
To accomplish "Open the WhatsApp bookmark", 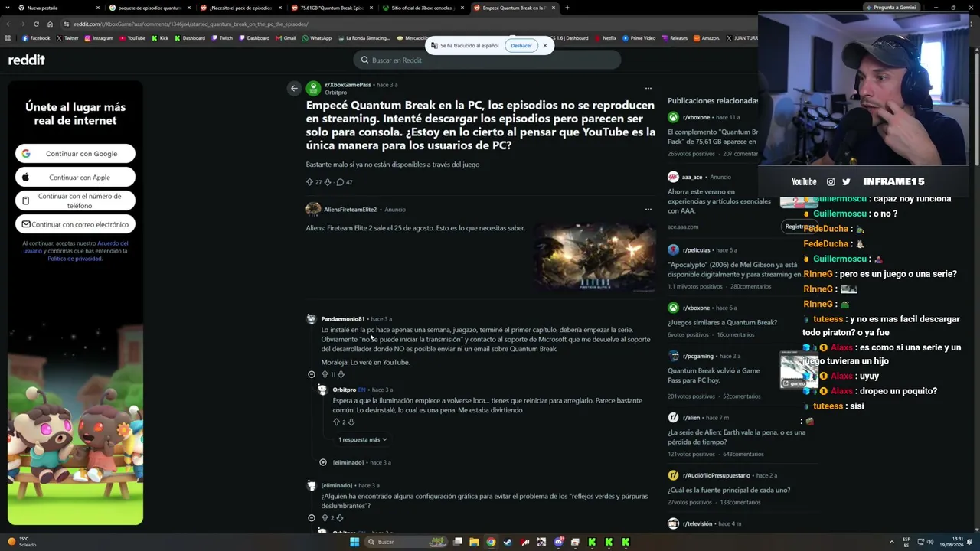I will (317, 38).
